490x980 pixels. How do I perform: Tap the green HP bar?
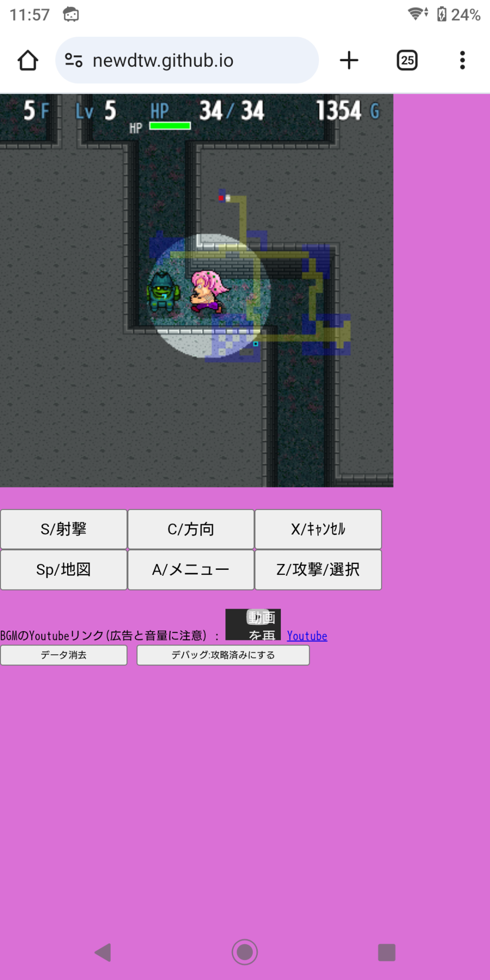point(170,126)
